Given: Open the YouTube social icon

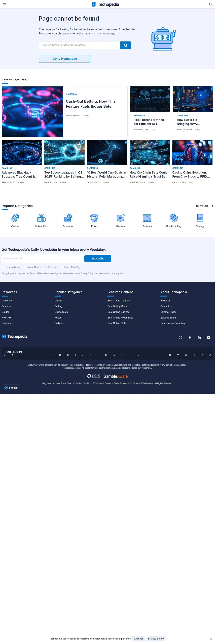Looking at the screenshot, I should (208, 338).
